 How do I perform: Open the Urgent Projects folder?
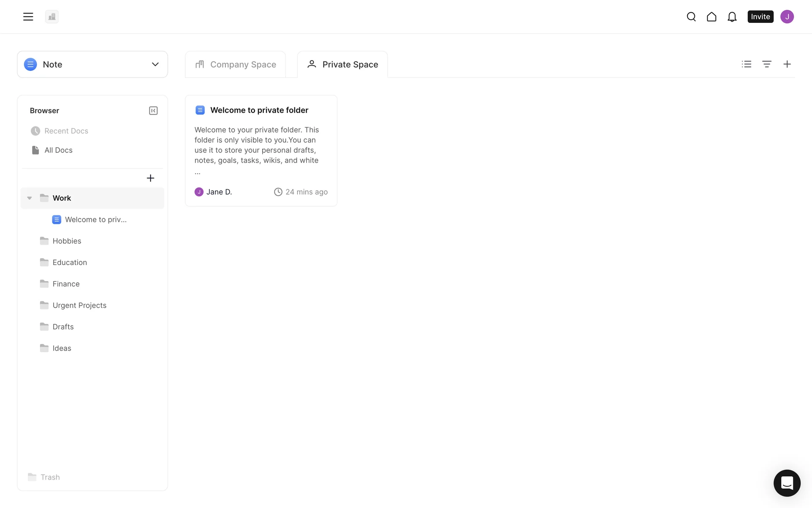79,305
